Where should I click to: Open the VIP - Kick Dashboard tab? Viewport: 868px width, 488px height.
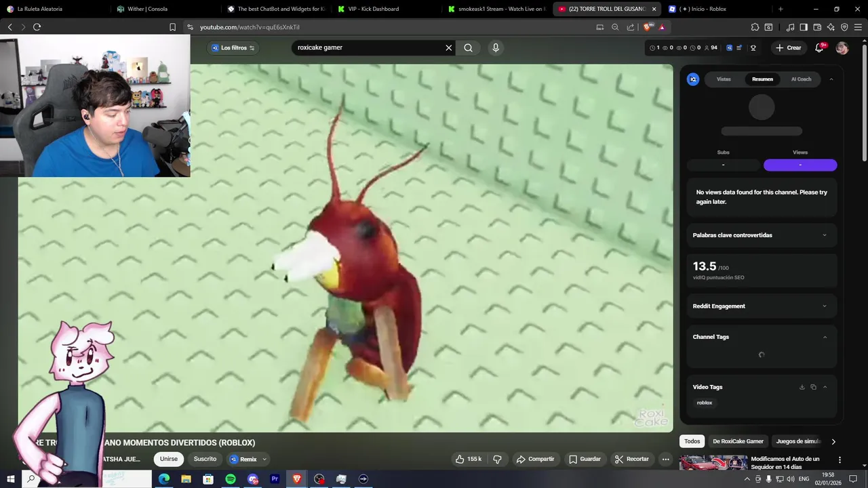pyautogui.click(x=387, y=9)
